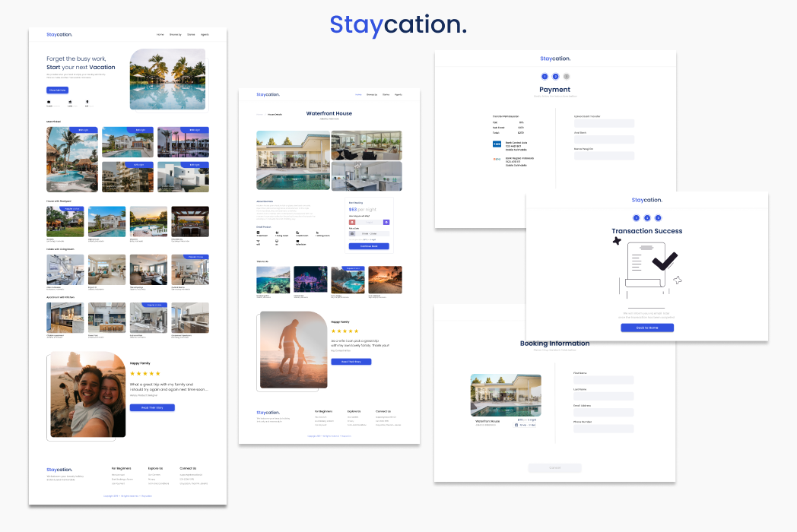Click the receipt checkmark illustration on Transaction Success
Viewport: 797px width, 532px height.
click(x=647, y=271)
